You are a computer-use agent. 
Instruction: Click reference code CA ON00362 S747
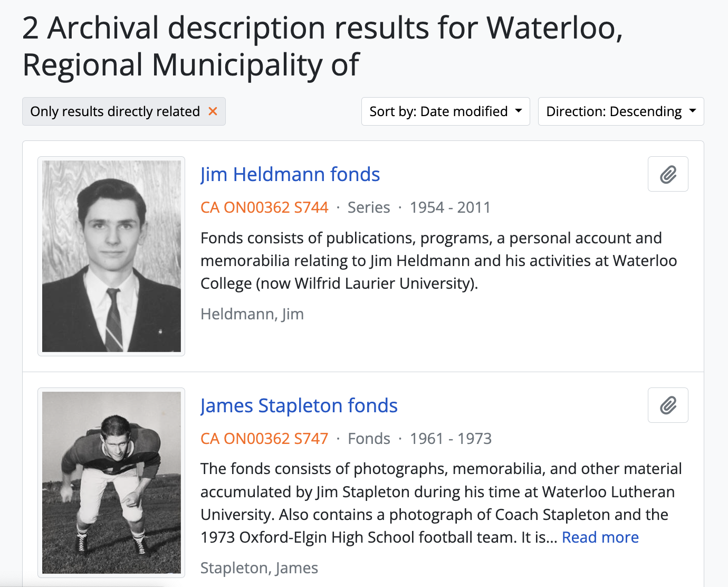(264, 439)
